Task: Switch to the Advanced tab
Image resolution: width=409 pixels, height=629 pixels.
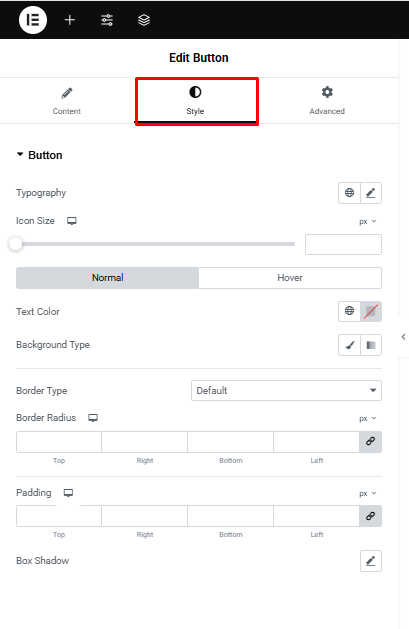Action: pyautogui.click(x=327, y=101)
